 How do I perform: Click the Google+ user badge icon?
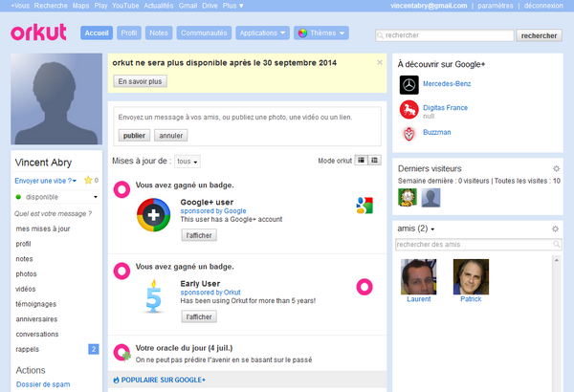[x=153, y=215]
